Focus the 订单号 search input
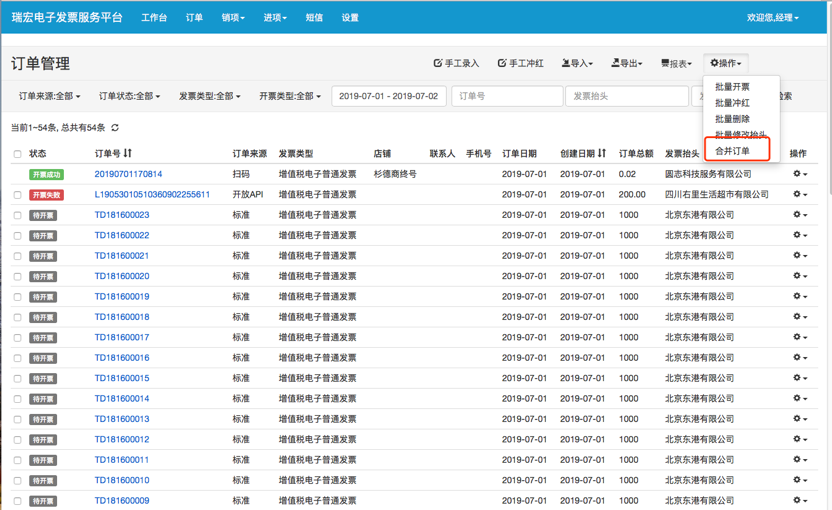 pos(507,96)
